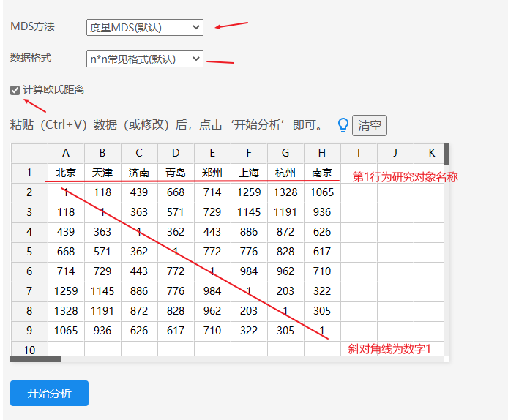Viewport: 508px width, 420px height.
Task: Click the empty cell in column I row 2
Action: click(x=359, y=192)
